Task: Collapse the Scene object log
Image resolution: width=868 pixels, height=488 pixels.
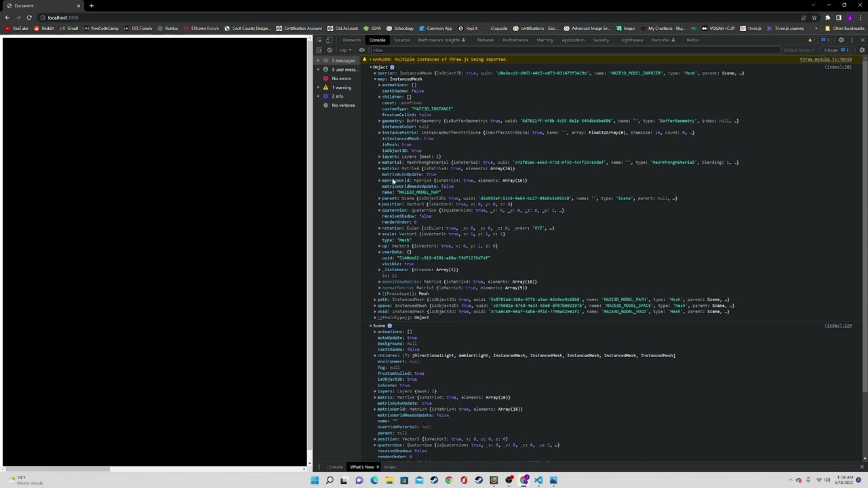Action: pyautogui.click(x=371, y=326)
